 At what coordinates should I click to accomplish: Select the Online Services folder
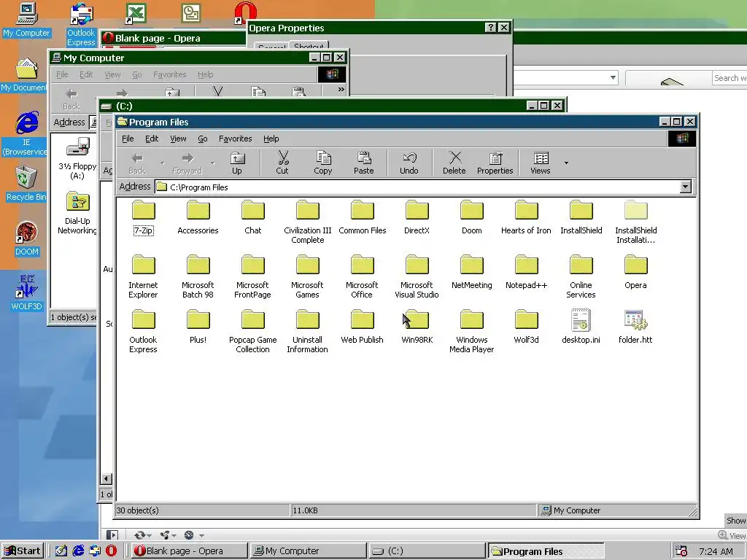[x=581, y=276]
